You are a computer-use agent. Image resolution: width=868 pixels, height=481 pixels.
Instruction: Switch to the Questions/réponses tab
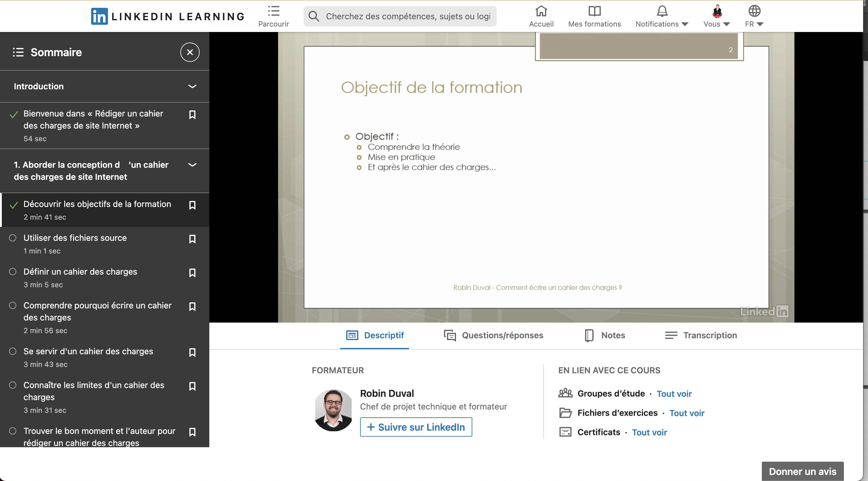point(493,335)
